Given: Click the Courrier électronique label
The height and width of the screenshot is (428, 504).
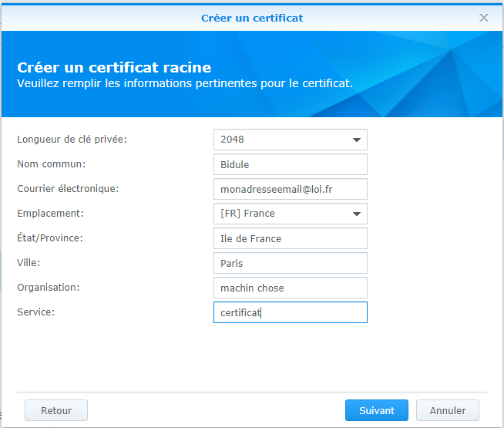Looking at the screenshot, I should click(x=68, y=188).
